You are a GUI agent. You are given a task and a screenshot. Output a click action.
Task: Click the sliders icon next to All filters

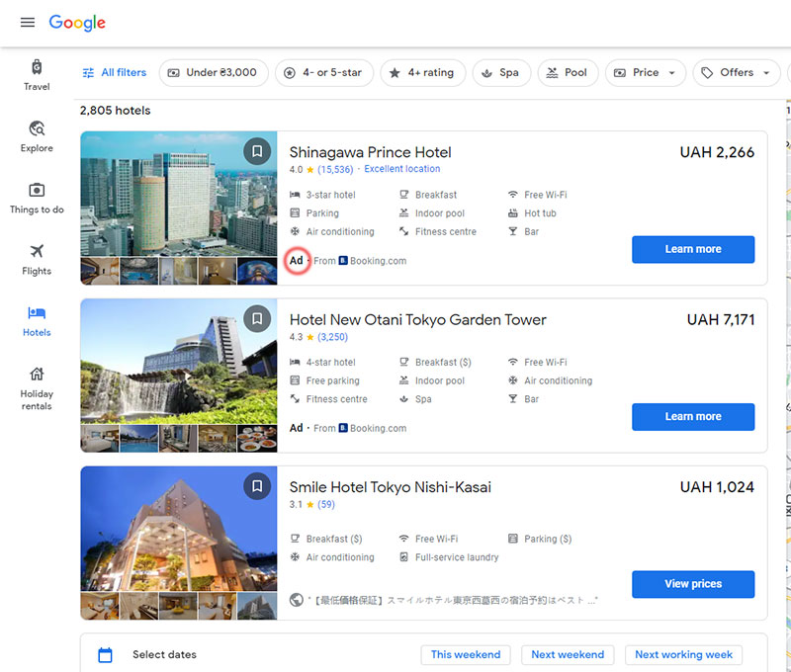pyautogui.click(x=88, y=72)
